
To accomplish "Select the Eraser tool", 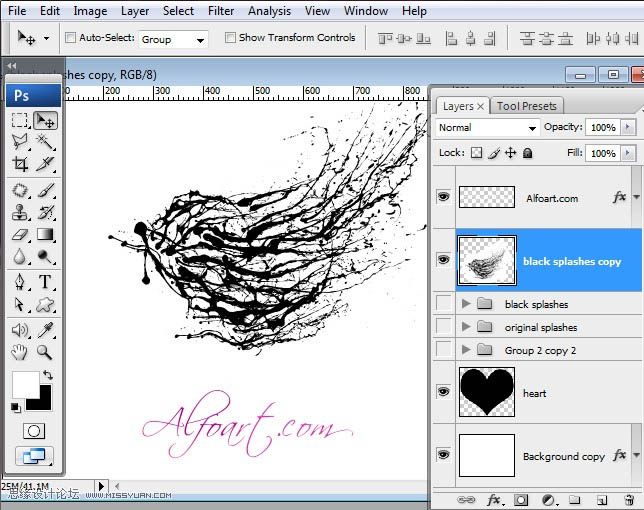I will (20, 235).
